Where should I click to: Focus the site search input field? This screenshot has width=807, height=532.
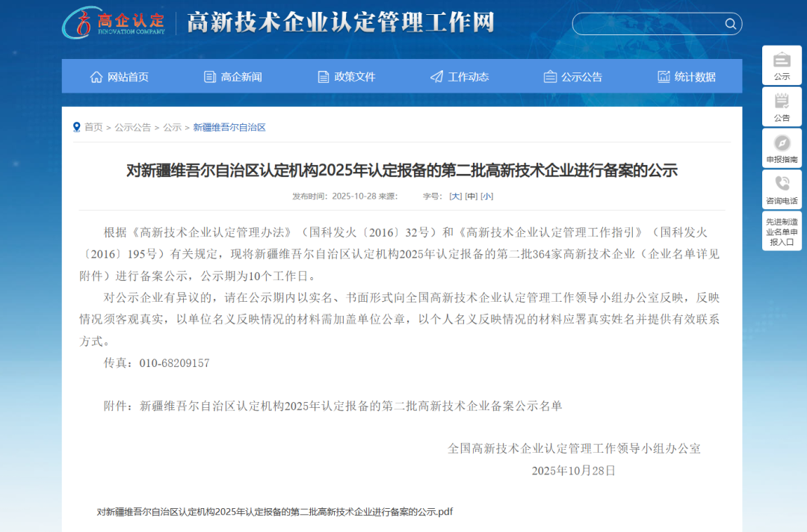pos(646,24)
